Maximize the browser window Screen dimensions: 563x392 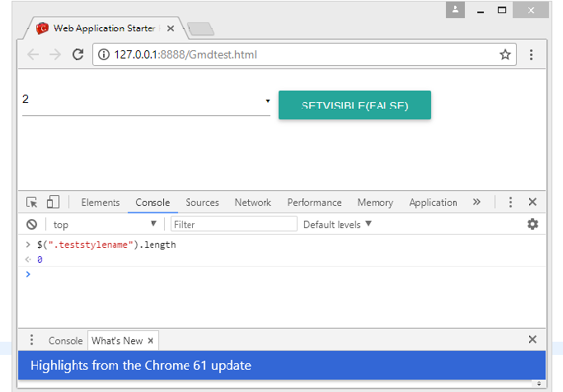point(502,10)
